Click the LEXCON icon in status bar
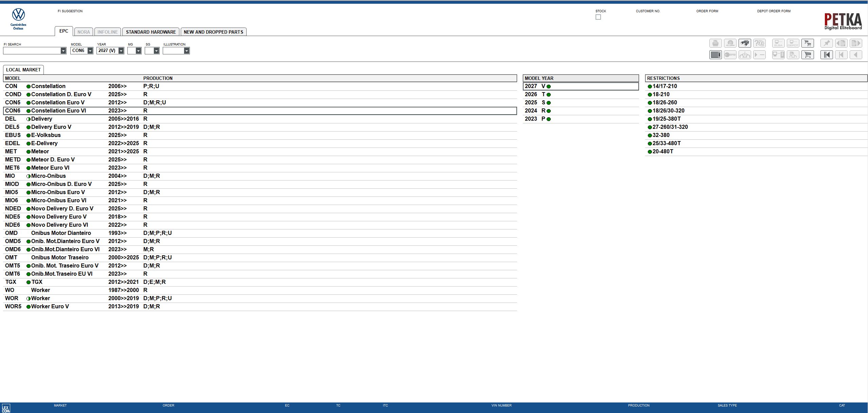 6,408
